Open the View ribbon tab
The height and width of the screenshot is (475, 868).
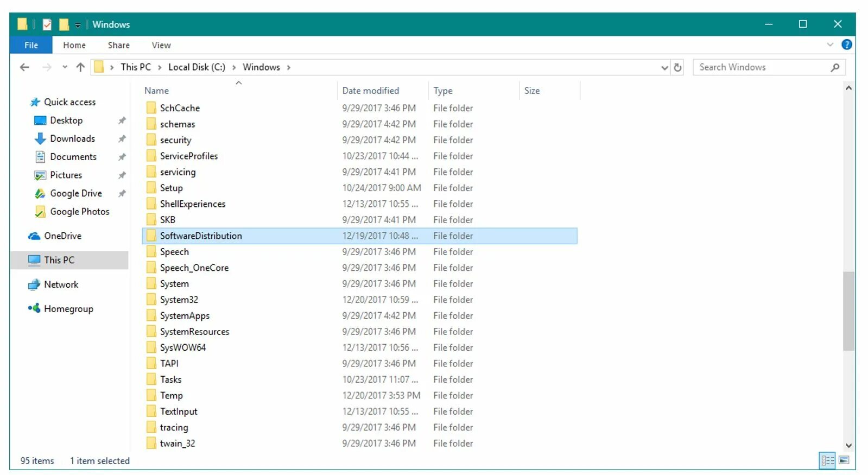[161, 45]
